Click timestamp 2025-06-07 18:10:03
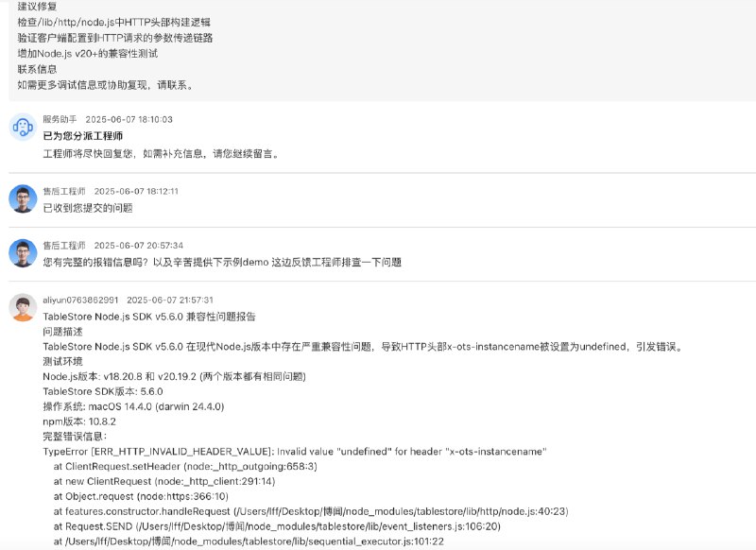 [x=129, y=119]
